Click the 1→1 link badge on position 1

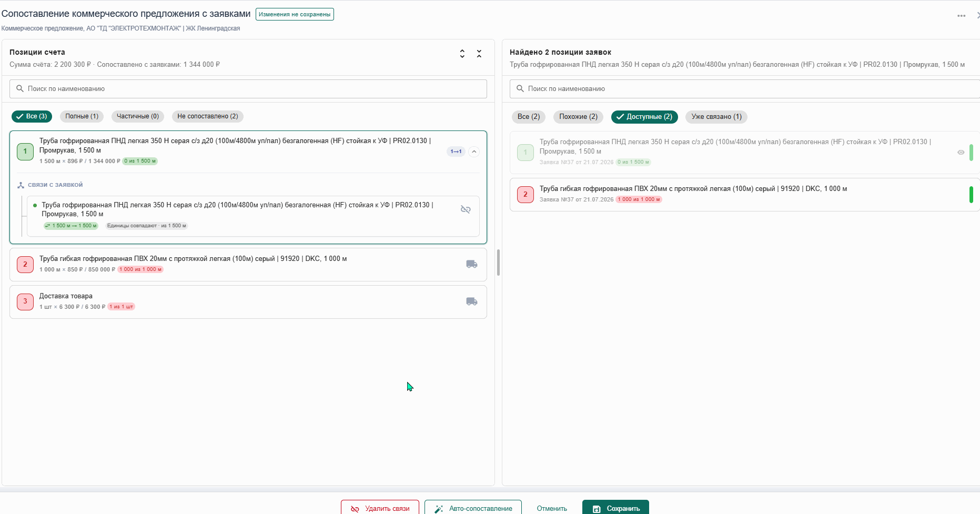[x=456, y=152]
